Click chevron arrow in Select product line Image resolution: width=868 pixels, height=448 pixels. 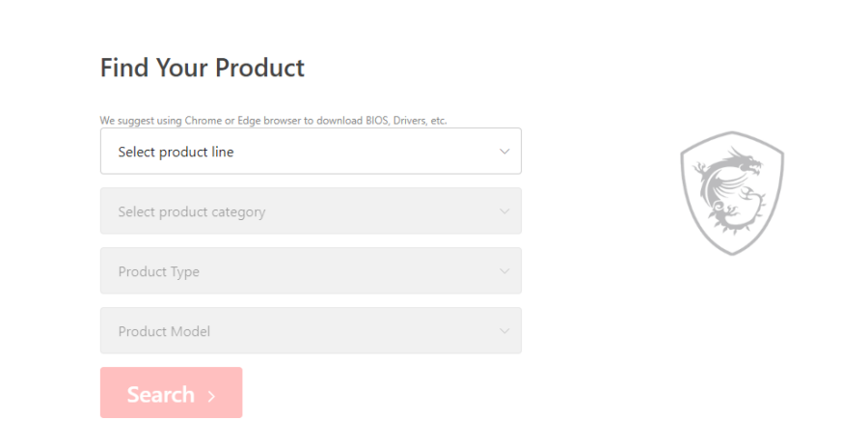tap(503, 152)
